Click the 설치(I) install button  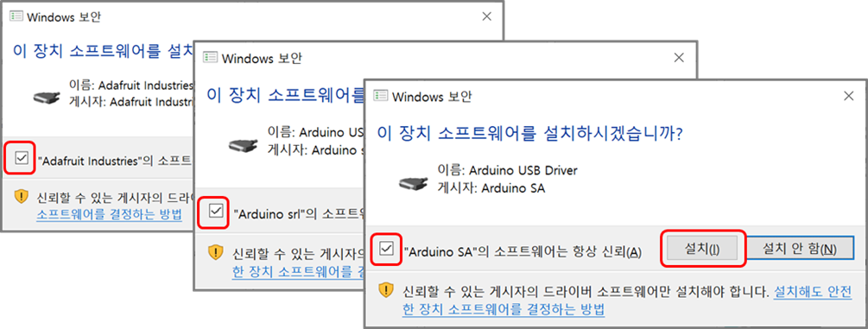pos(702,249)
